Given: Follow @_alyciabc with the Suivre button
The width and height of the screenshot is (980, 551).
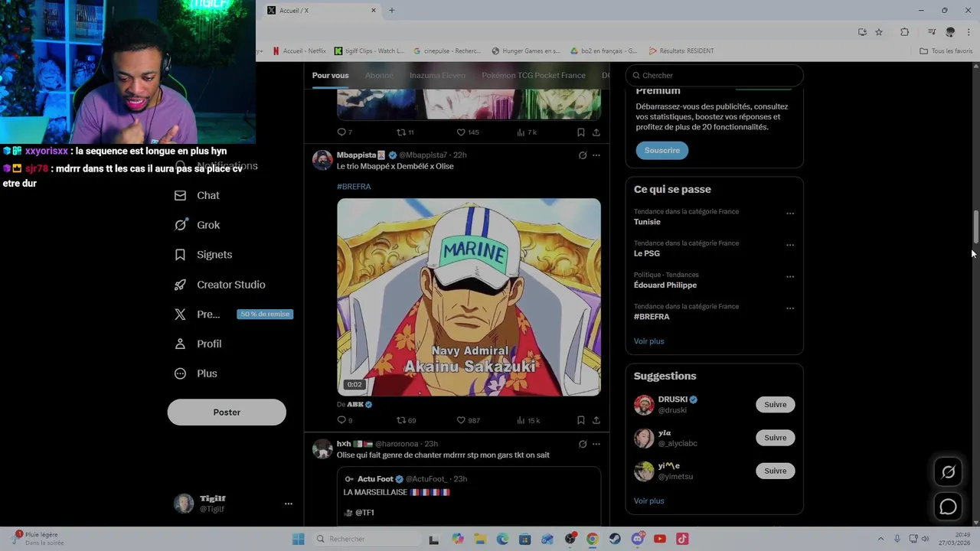Looking at the screenshot, I should pos(776,438).
